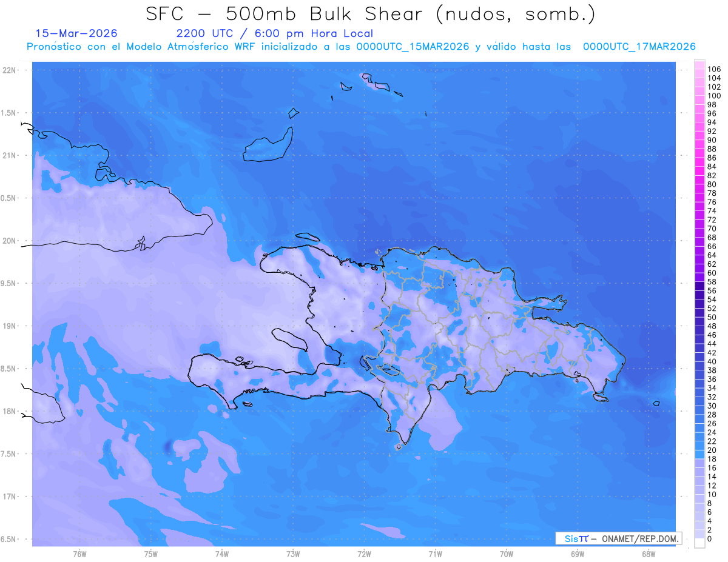Click the '40' value on the color scale
This screenshot has height=562, width=728.
(x=712, y=361)
